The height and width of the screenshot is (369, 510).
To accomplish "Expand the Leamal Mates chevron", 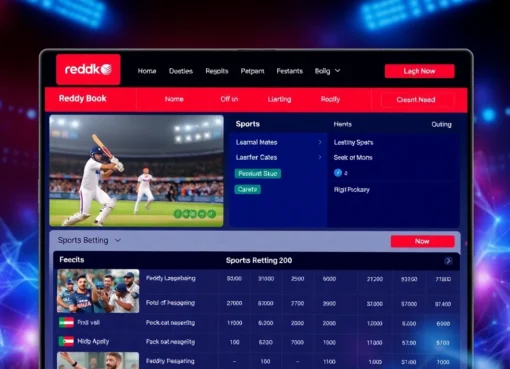I will pyautogui.click(x=320, y=142).
